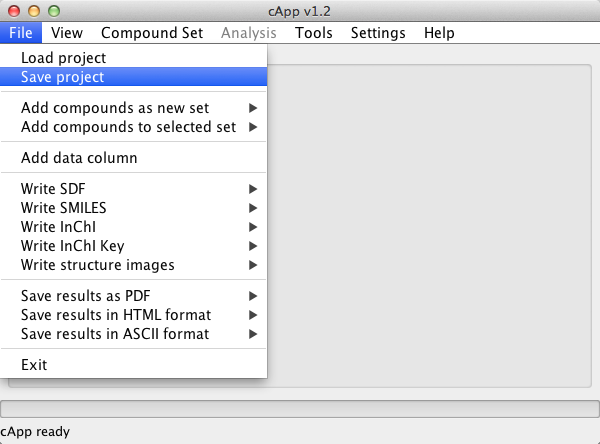
Task: Open Save results in HTML format submenu
Action: pos(133,315)
